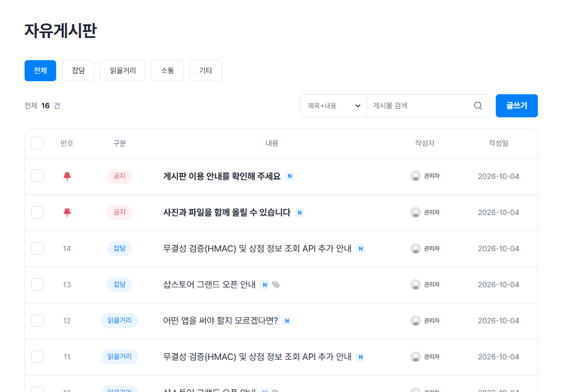This screenshot has width=564, height=392.
Task: Click the number 14 in the 번호 column
Action: click(x=67, y=249)
